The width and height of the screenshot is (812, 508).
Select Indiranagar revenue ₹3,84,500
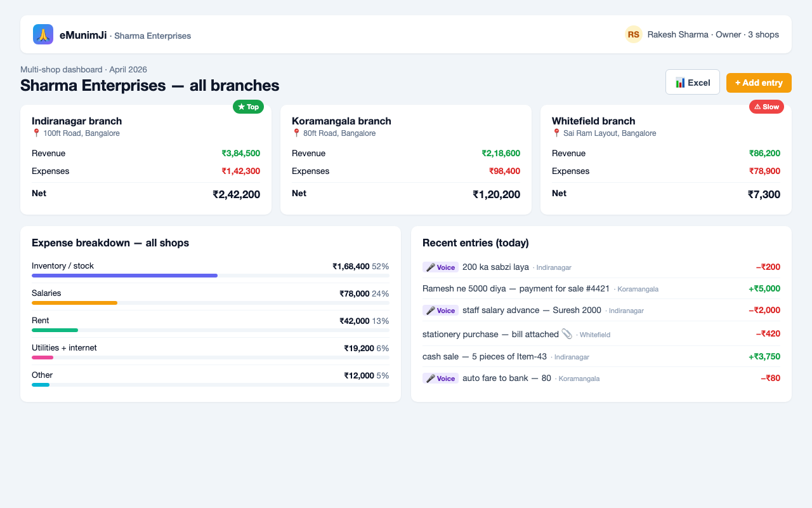pyautogui.click(x=241, y=154)
